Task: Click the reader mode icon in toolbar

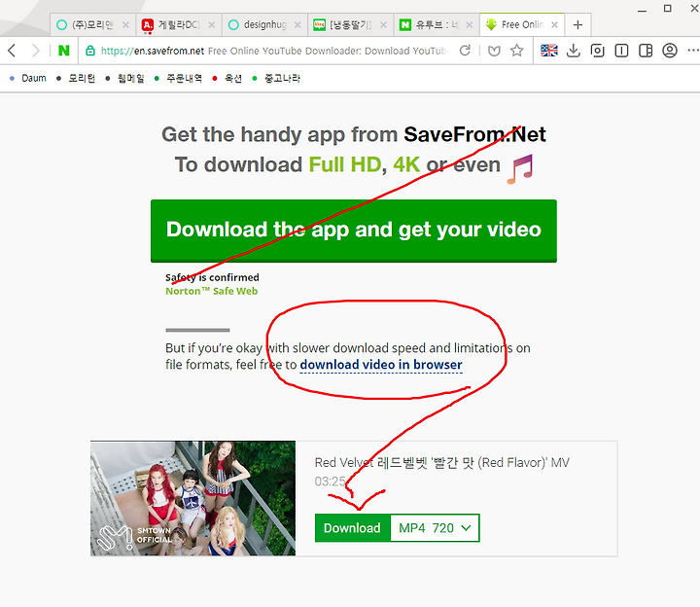Action: (621, 51)
